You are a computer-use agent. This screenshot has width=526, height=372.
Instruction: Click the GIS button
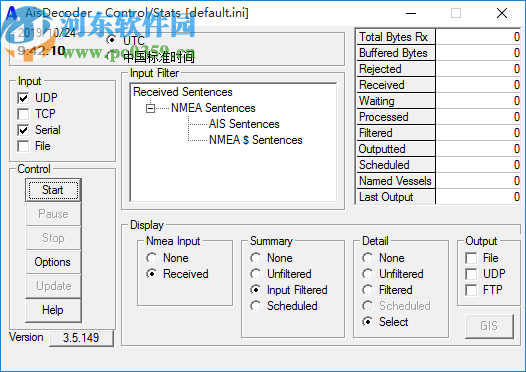click(489, 326)
